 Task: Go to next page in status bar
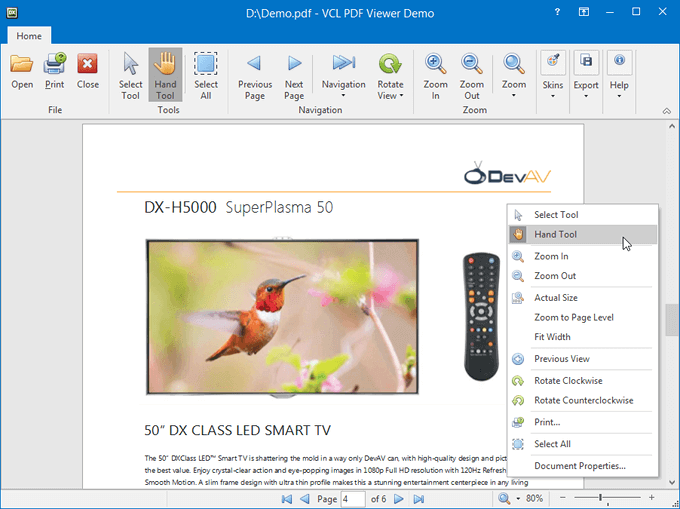coord(399,499)
